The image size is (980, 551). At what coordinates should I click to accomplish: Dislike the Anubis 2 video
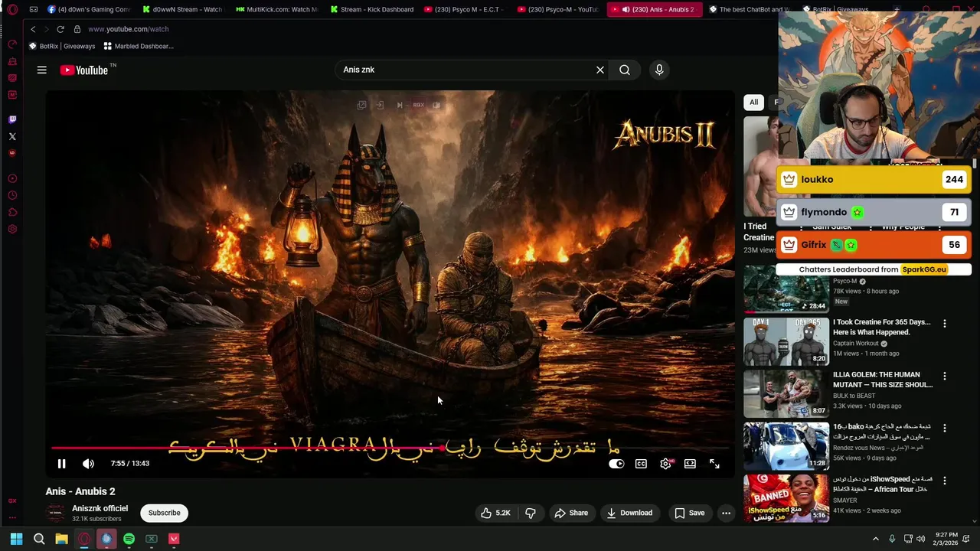coord(531,513)
